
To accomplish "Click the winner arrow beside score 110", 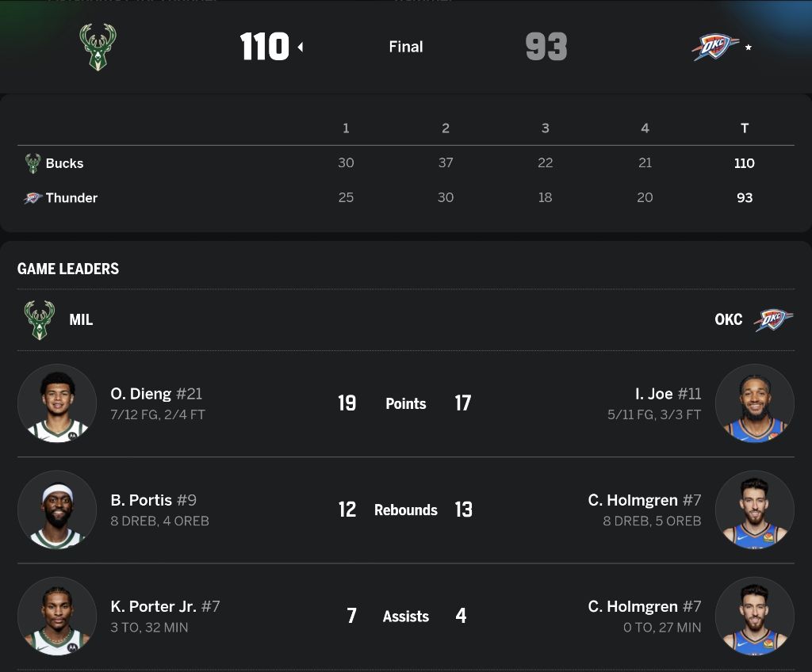I will click(301, 48).
